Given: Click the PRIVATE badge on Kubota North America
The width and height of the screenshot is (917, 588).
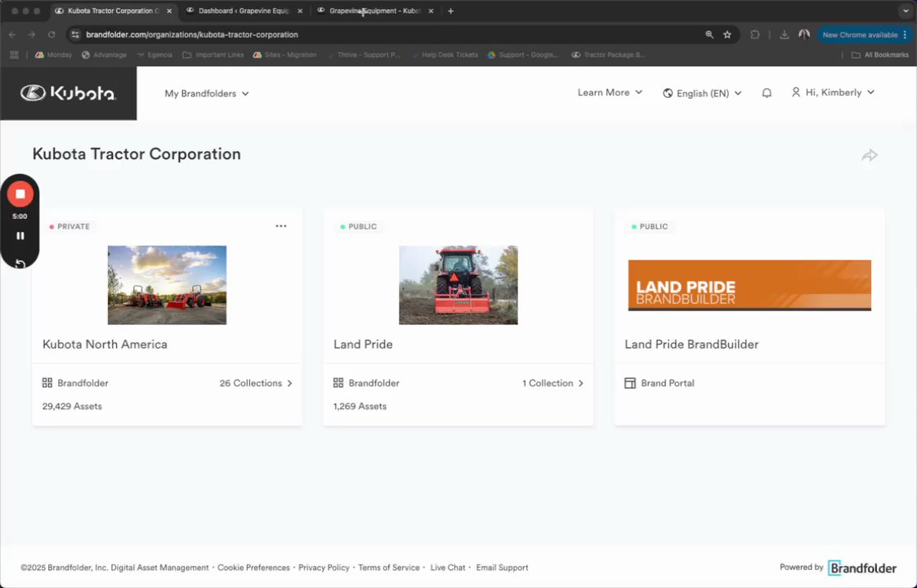Looking at the screenshot, I should coord(69,226).
